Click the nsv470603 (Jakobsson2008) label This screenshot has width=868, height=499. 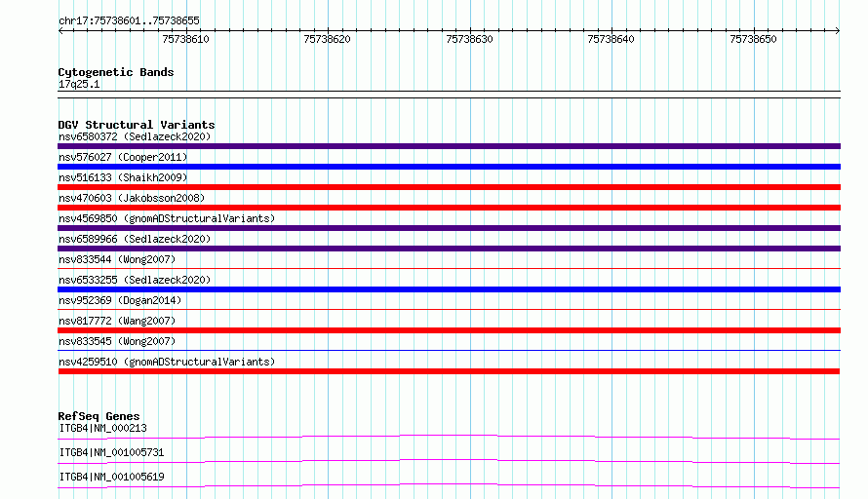point(132,198)
